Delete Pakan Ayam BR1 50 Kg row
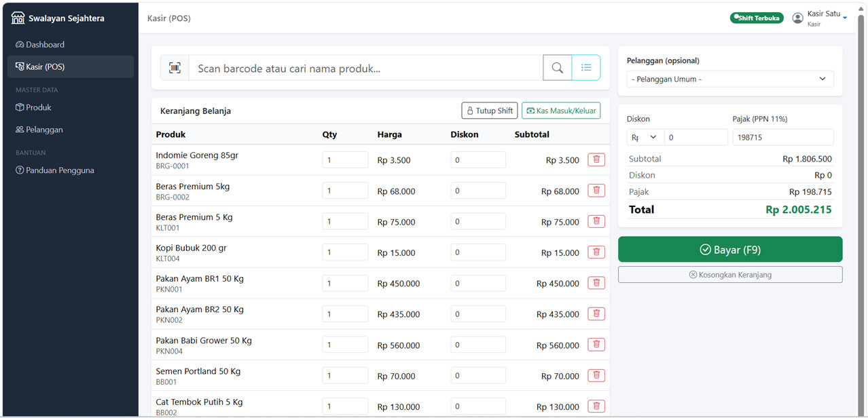The width and height of the screenshot is (868, 418). 596,283
